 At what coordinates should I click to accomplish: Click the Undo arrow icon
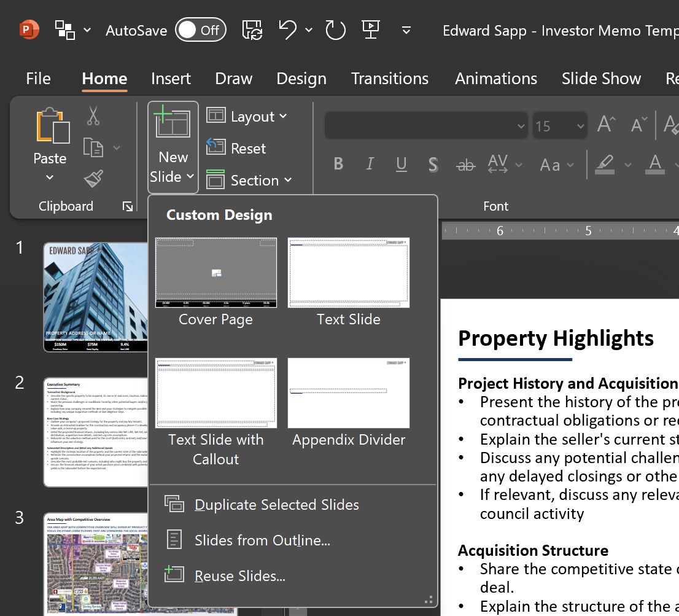pyautogui.click(x=287, y=29)
